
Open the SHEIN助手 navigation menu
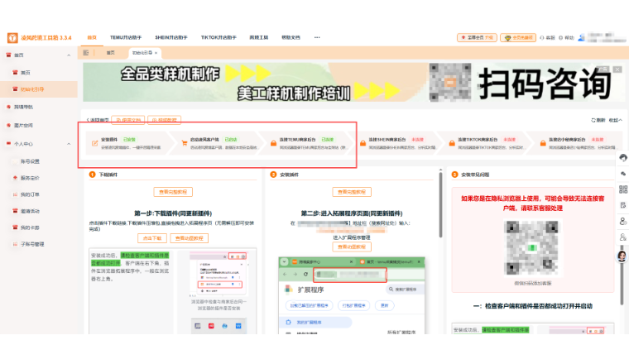pyautogui.click(x=171, y=38)
